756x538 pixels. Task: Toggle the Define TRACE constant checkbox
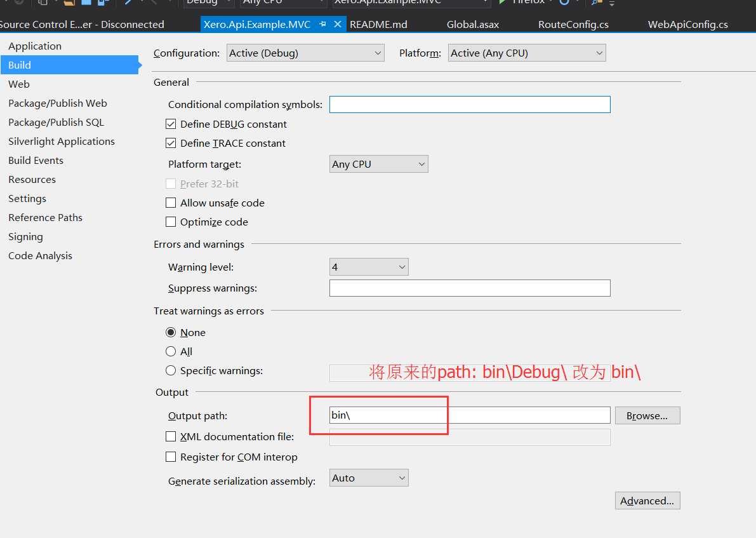click(x=171, y=144)
